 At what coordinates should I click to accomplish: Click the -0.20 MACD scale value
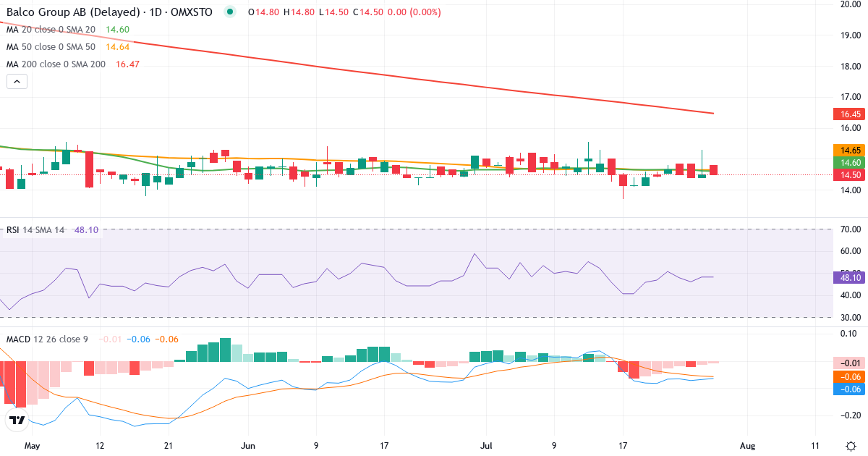[850, 415]
